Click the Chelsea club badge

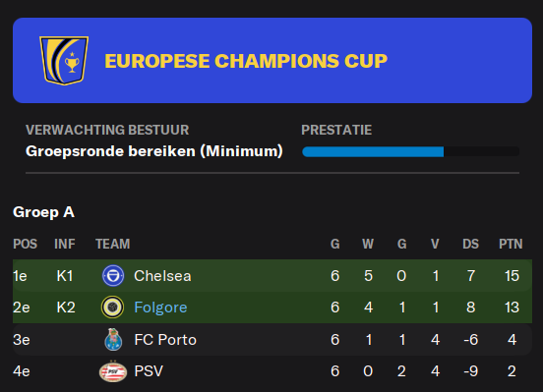(113, 276)
